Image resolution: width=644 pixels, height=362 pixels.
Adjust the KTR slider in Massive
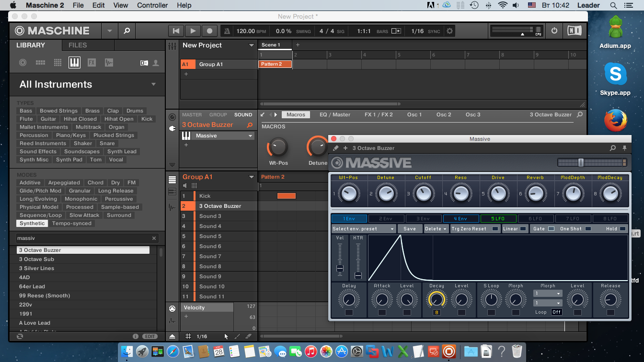[x=358, y=275]
